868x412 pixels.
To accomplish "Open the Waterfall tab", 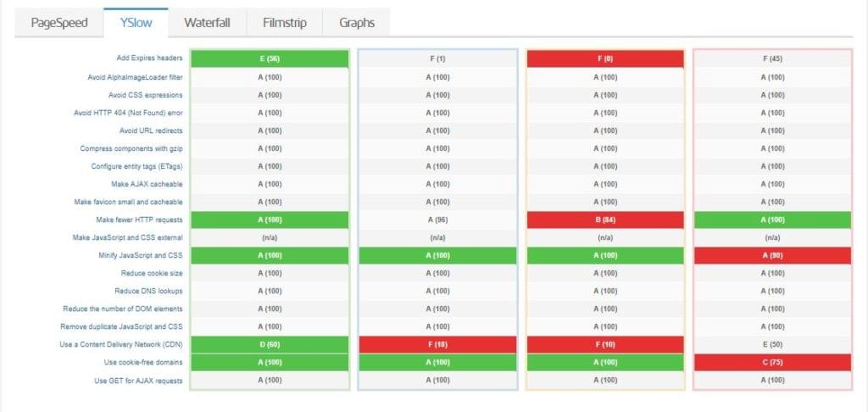I will [206, 23].
